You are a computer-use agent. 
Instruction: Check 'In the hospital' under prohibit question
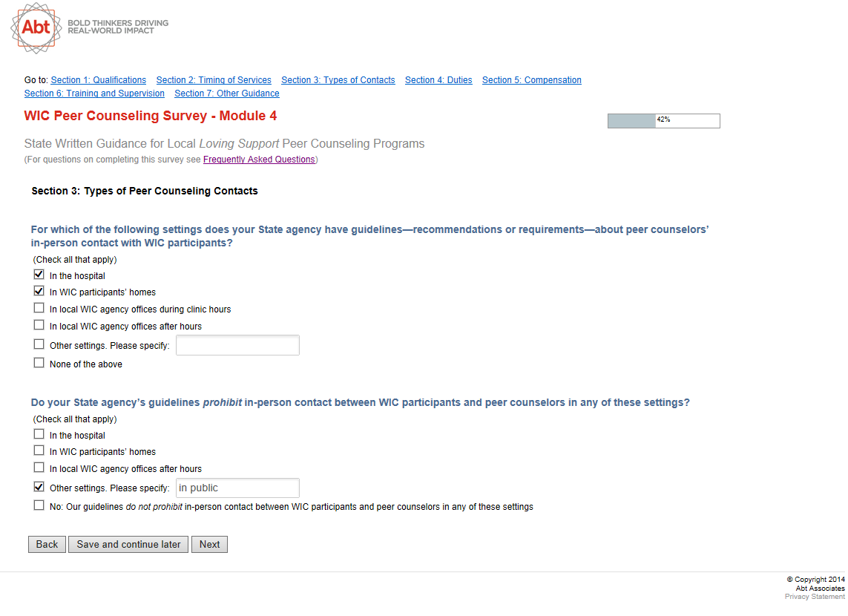click(x=39, y=434)
